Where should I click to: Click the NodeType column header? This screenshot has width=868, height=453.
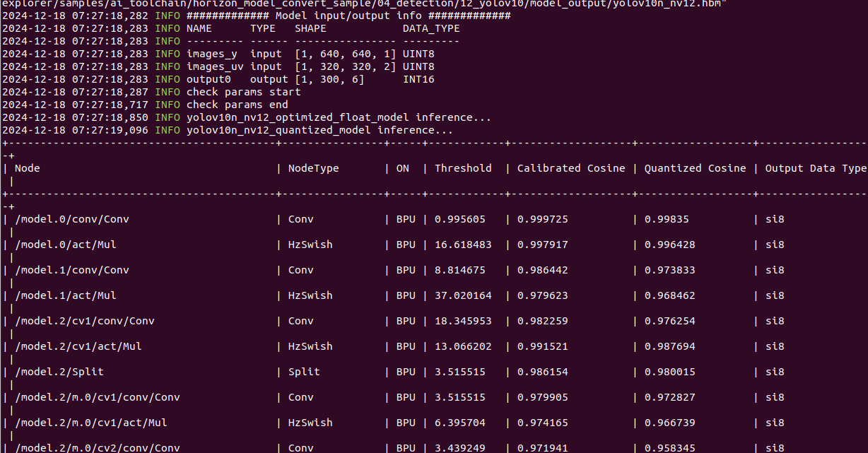[x=313, y=168]
